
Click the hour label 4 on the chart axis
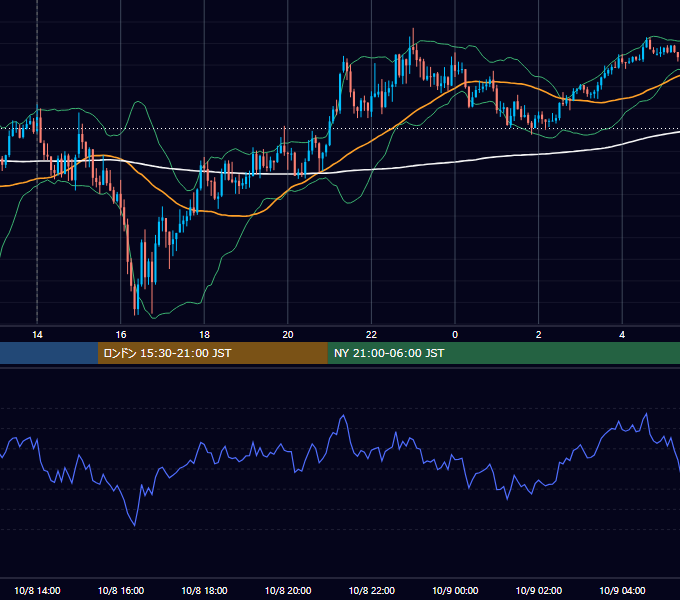tap(622, 335)
